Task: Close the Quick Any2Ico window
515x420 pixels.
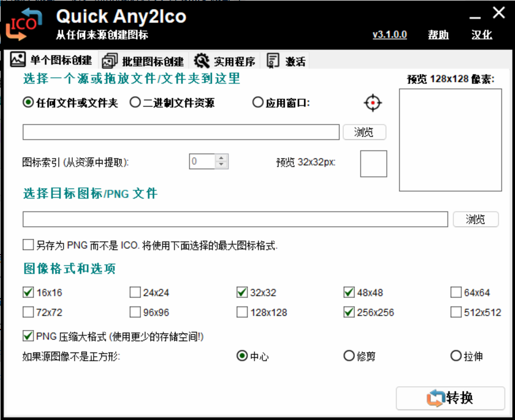Action: pos(499,13)
